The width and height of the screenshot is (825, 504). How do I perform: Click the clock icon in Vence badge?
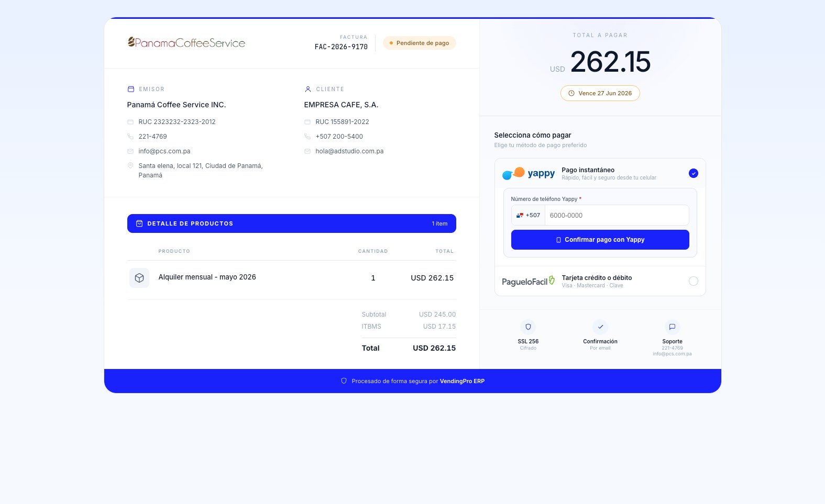coord(571,93)
